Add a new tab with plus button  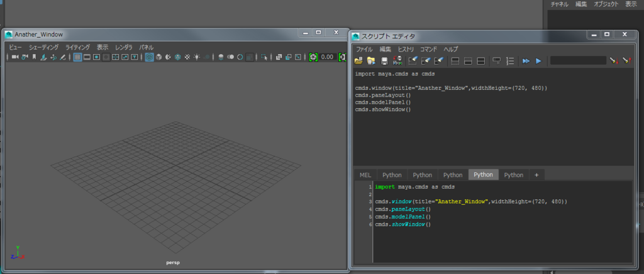point(536,175)
